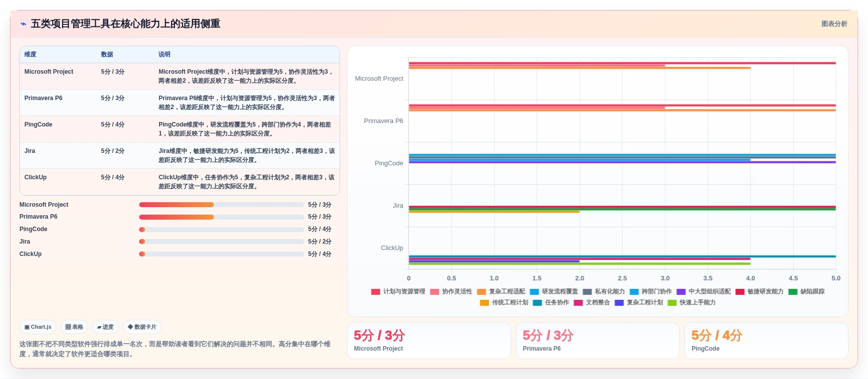Toggle 研发流程覆盖 legend series
This screenshot has width=868, height=379.
pos(553,291)
